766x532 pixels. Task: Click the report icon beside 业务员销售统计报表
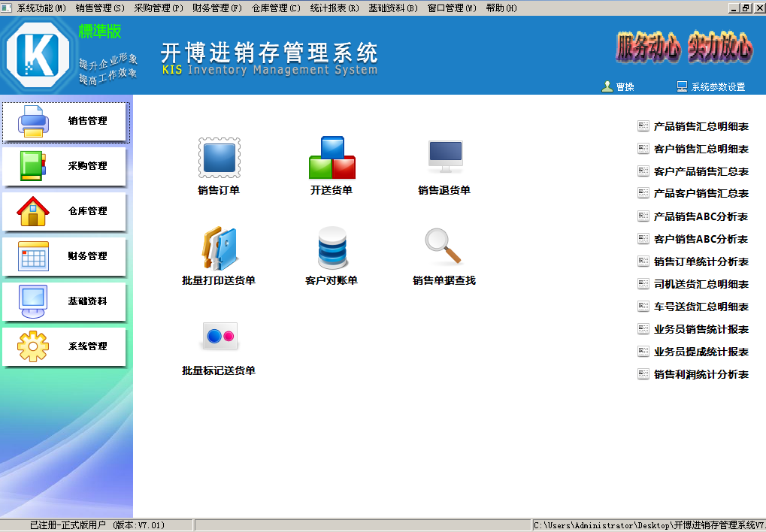643,329
